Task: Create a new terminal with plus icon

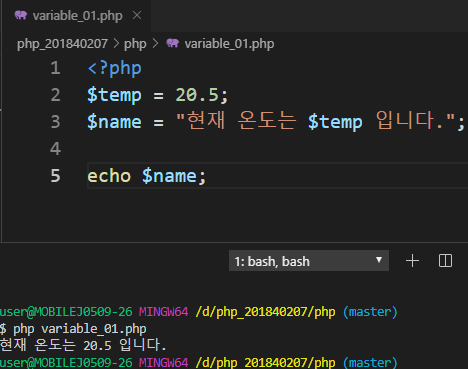Action: coord(412,261)
